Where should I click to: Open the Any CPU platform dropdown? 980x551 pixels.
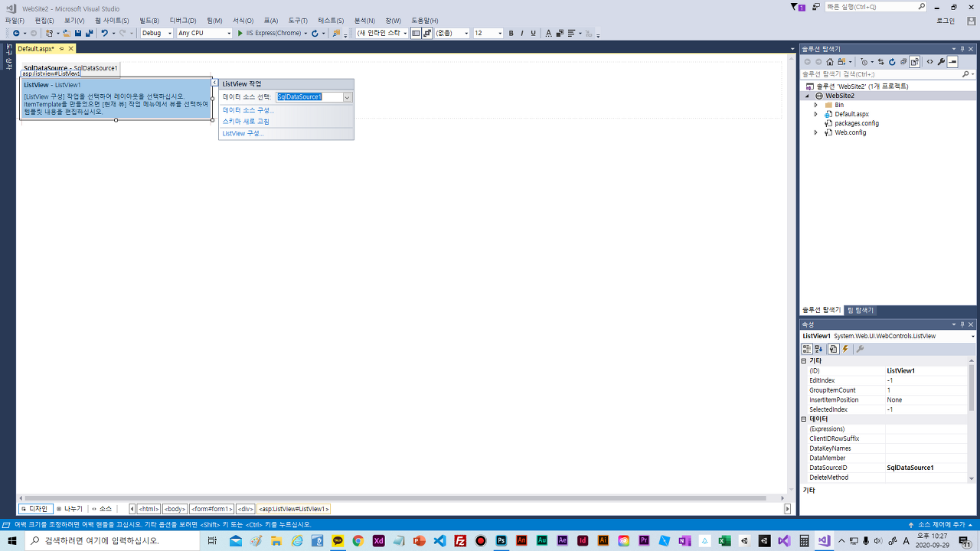(204, 34)
